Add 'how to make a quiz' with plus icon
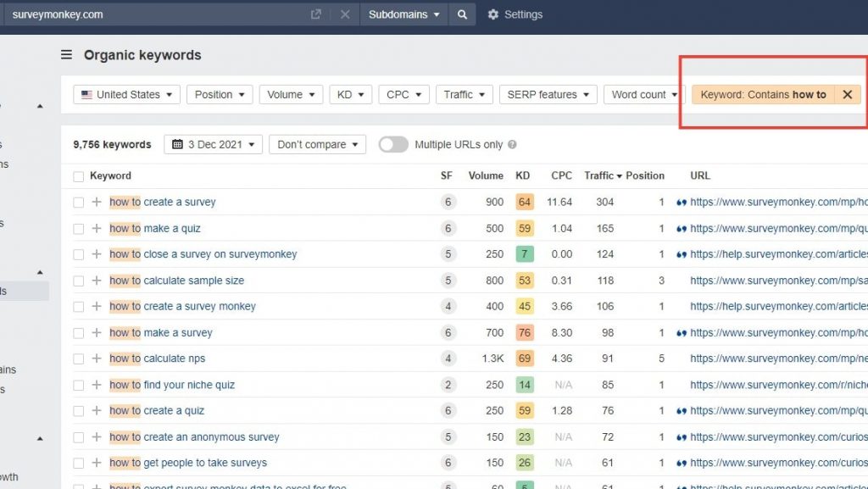This screenshot has height=489, width=868. pyautogui.click(x=97, y=229)
